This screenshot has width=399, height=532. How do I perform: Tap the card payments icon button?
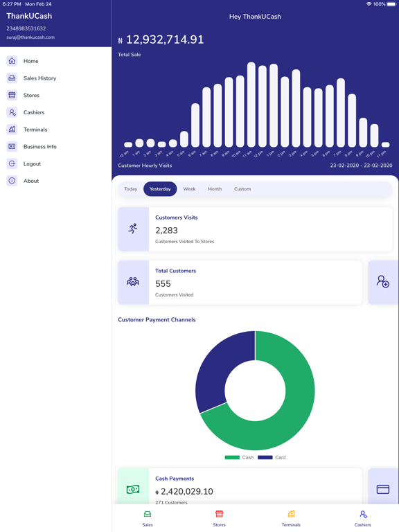tap(382, 489)
